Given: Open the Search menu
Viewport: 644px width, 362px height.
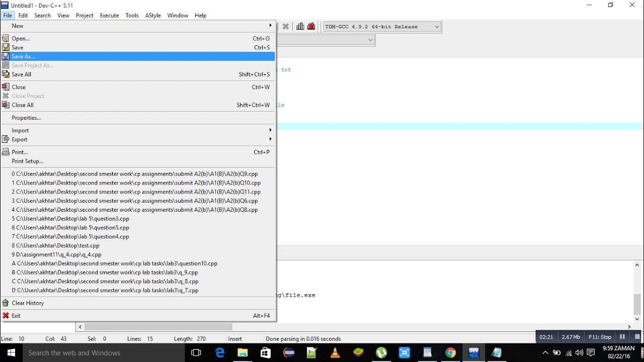Looking at the screenshot, I should click(42, 16).
